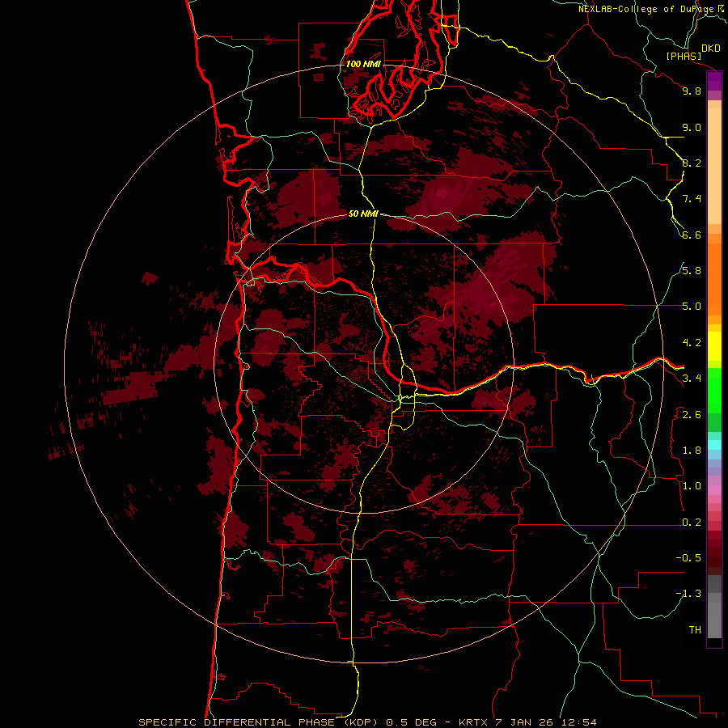
Task: Pick the gray segment of the color bar
Action: tap(714, 616)
